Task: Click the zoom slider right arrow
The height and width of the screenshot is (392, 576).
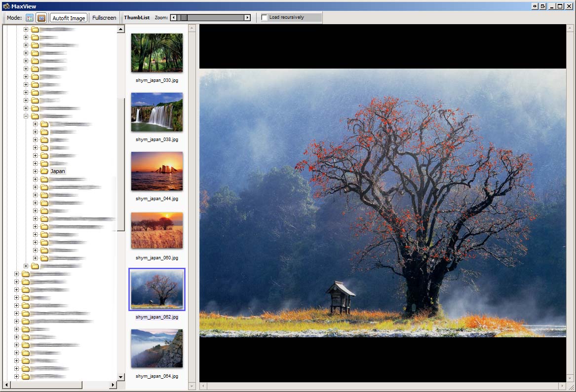Action: 247,18
